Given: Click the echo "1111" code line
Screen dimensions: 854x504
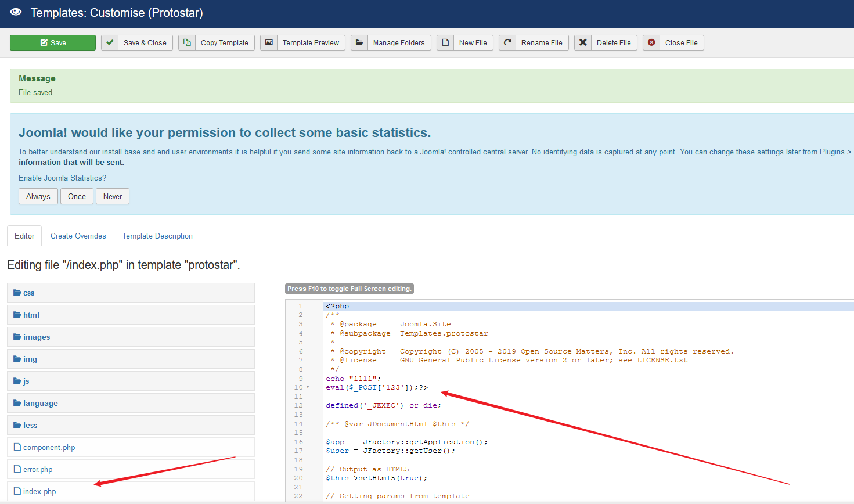Looking at the screenshot, I should coord(353,379).
